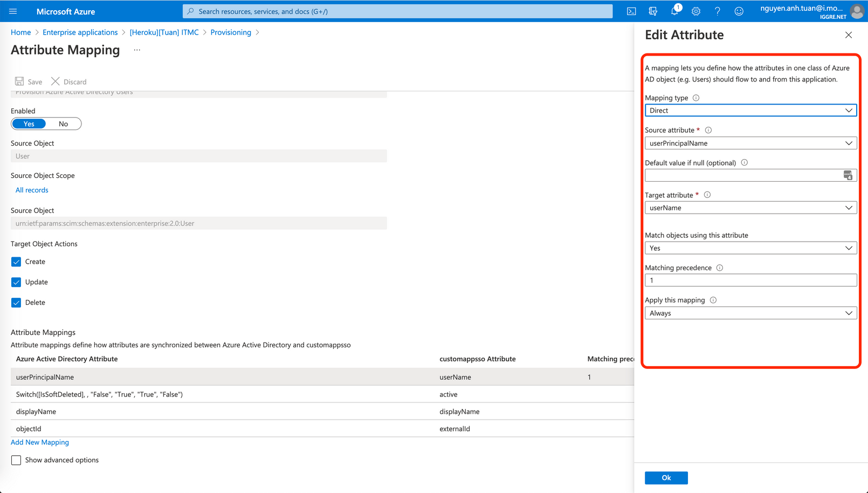The width and height of the screenshot is (868, 493).
Task: Focus the search resources box
Action: (397, 11)
